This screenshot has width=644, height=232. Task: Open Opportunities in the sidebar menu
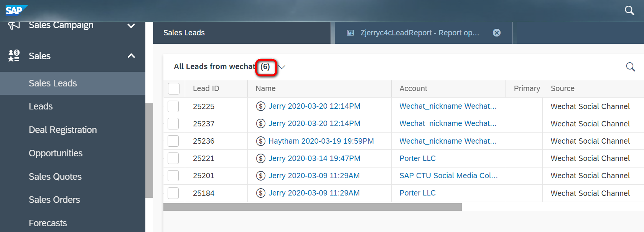56,153
